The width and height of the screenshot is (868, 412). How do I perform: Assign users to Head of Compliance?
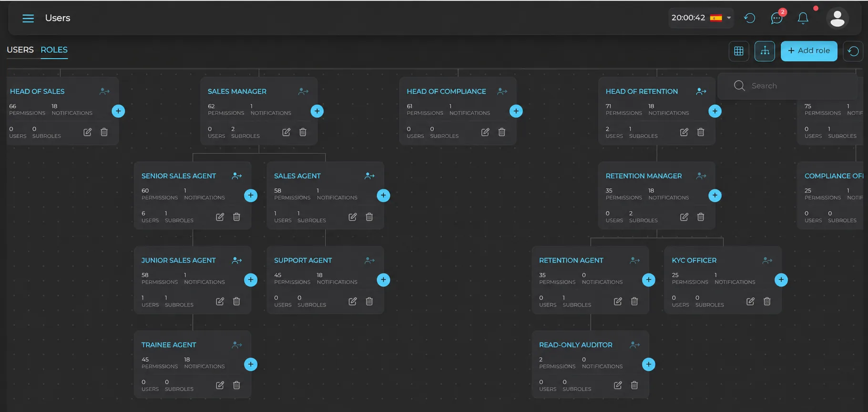(502, 92)
